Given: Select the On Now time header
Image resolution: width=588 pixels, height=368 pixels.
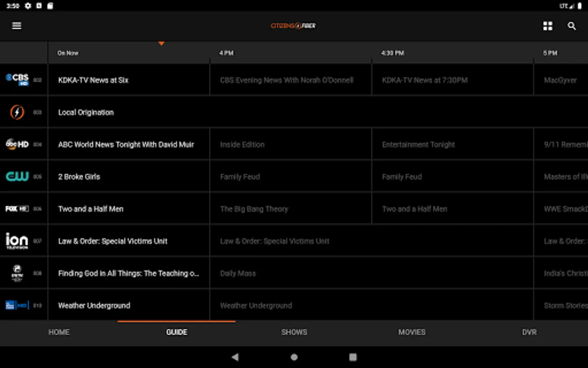Looking at the screenshot, I should (x=68, y=53).
